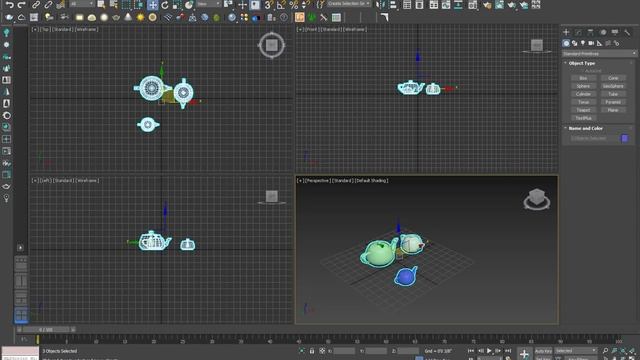The width and height of the screenshot is (640, 360).
Task: Click the GeoSphere primitive button
Action: [613, 86]
